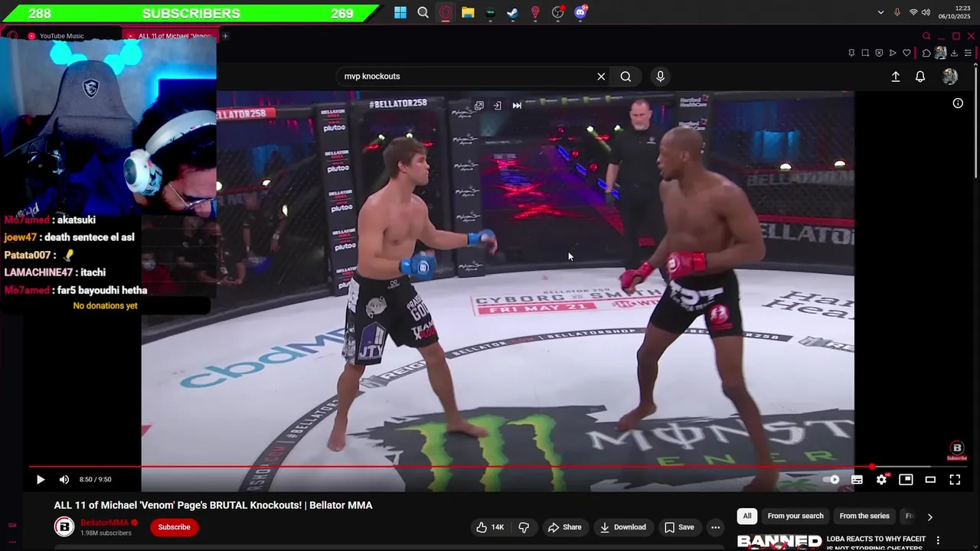
Task: Mute the video volume
Action: pos(64,480)
